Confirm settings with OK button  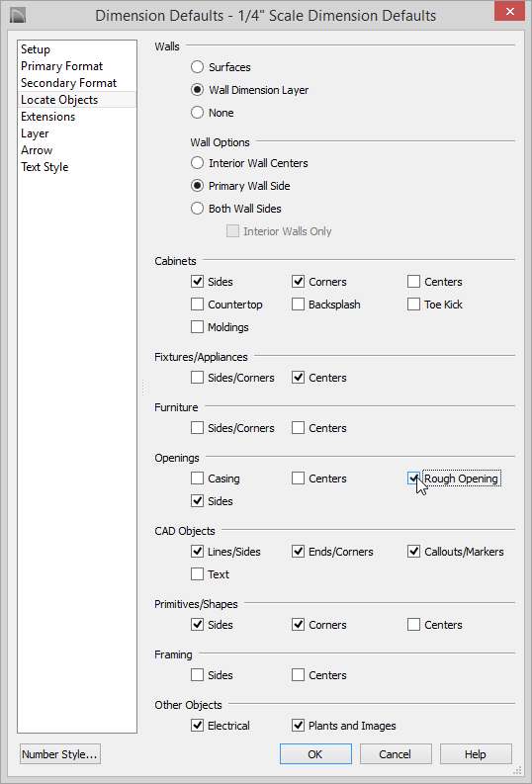315,754
